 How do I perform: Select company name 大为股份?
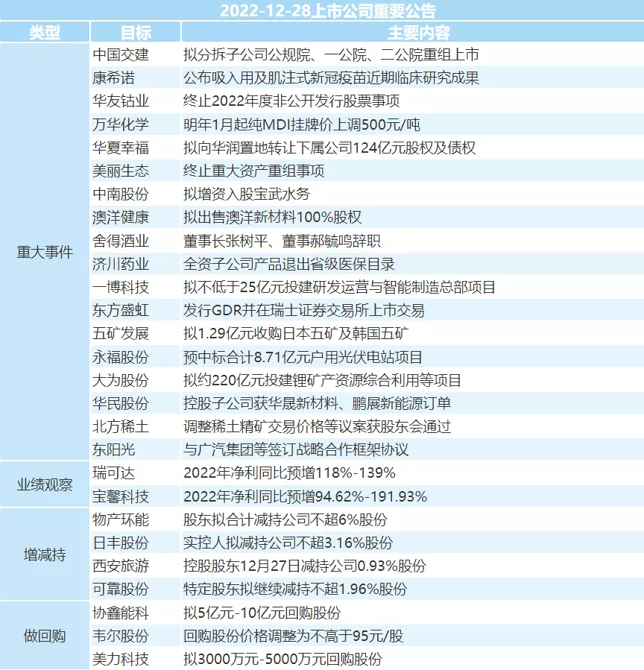coord(121,380)
